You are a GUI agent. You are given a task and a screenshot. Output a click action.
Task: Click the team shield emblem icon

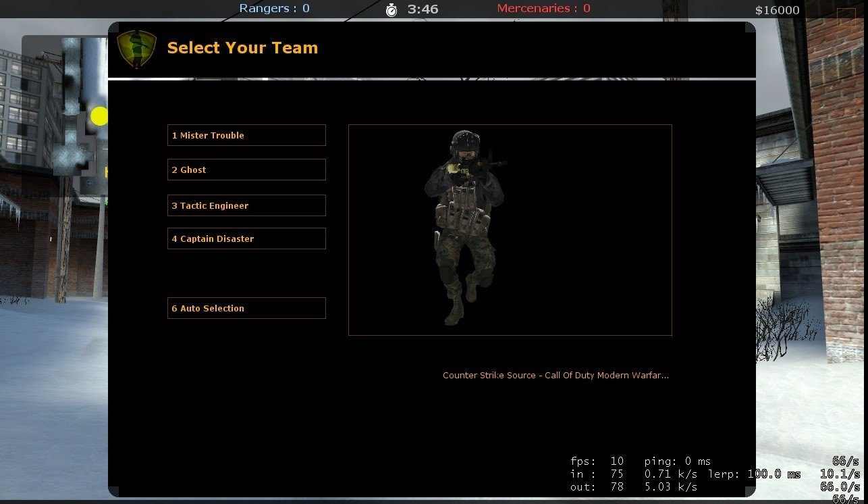(136, 49)
